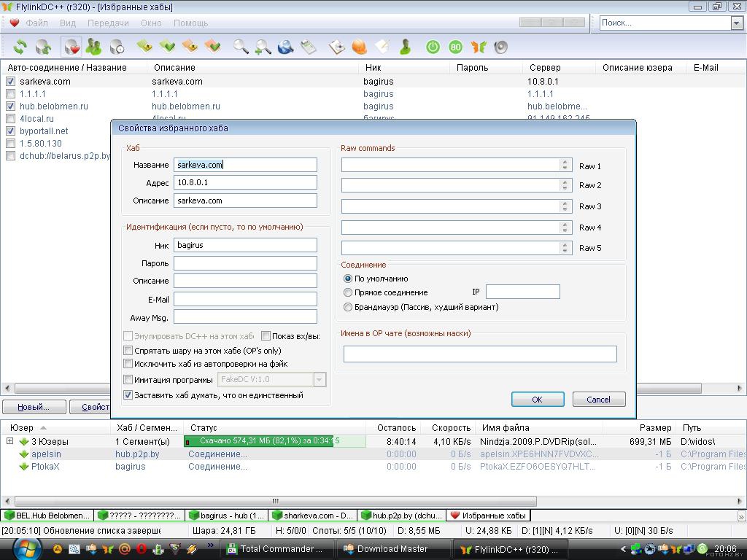Open Download Queue via the green warning sheets icon
The height and width of the screenshot is (560, 747).
click(x=144, y=47)
